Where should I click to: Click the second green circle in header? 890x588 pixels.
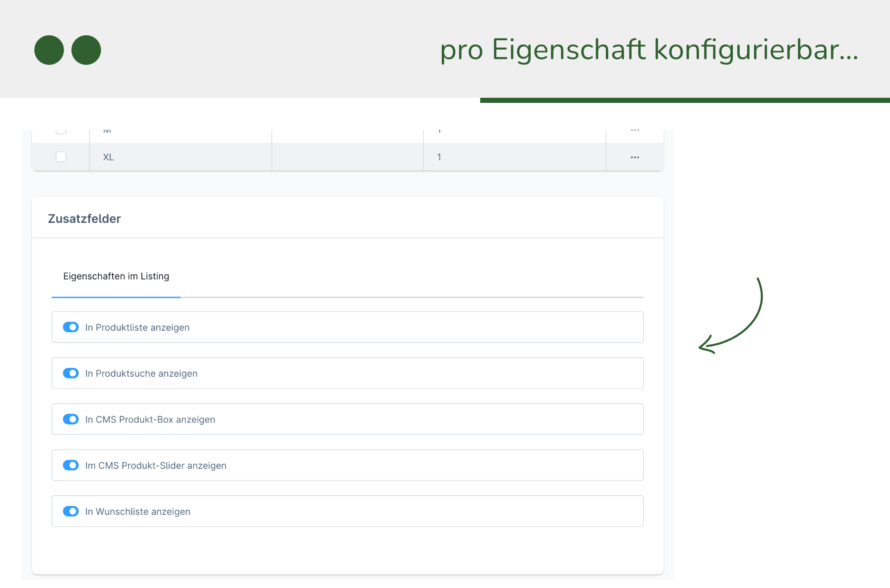[86, 50]
